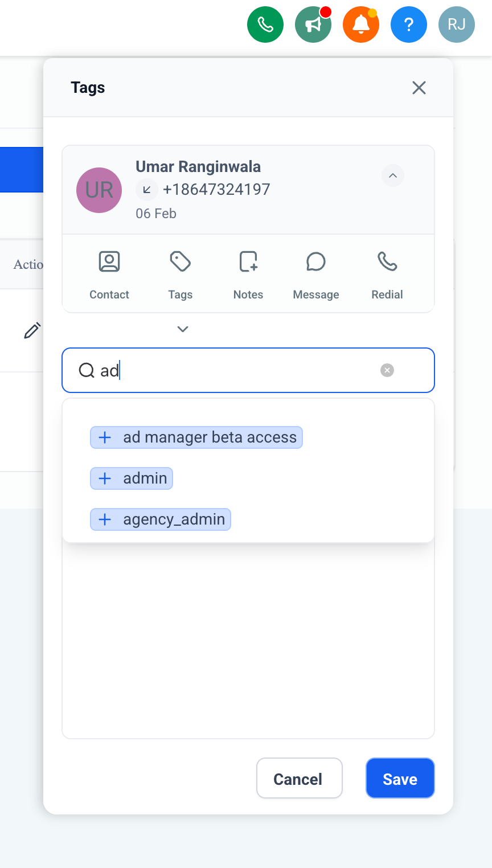Open the megaphone announcements icon

[313, 24]
